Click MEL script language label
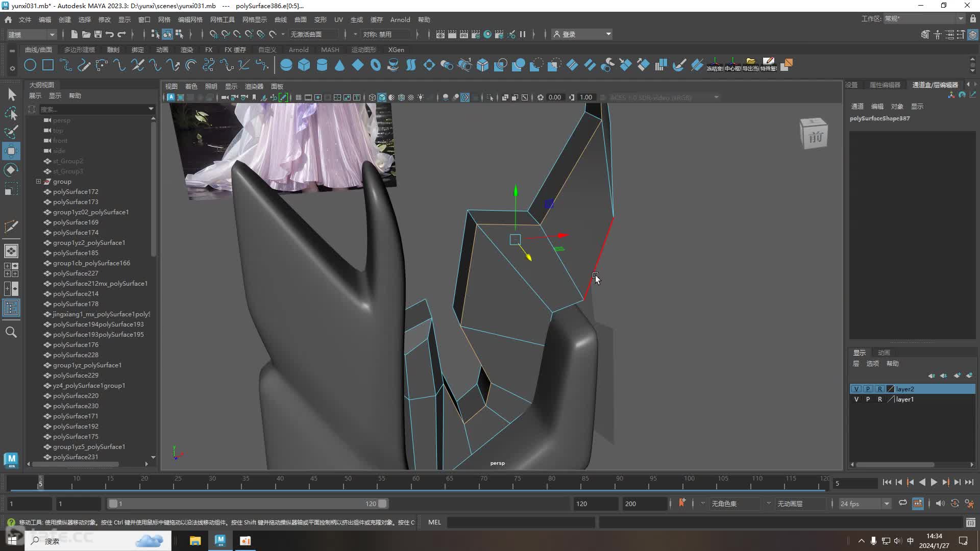 tap(434, 522)
